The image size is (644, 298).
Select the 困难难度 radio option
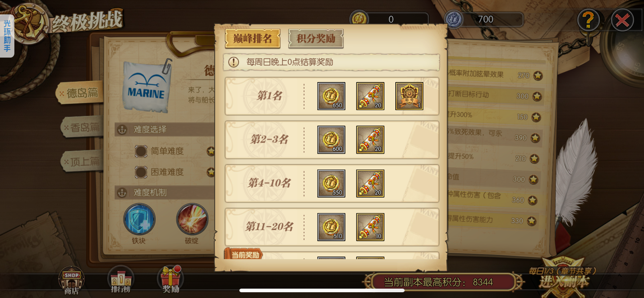click(141, 172)
